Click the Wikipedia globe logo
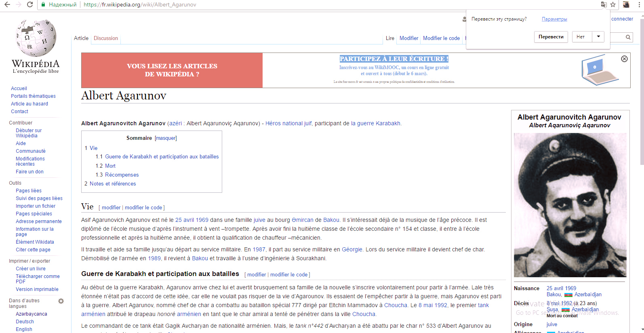Screen dimensions: 644x333 36,38
